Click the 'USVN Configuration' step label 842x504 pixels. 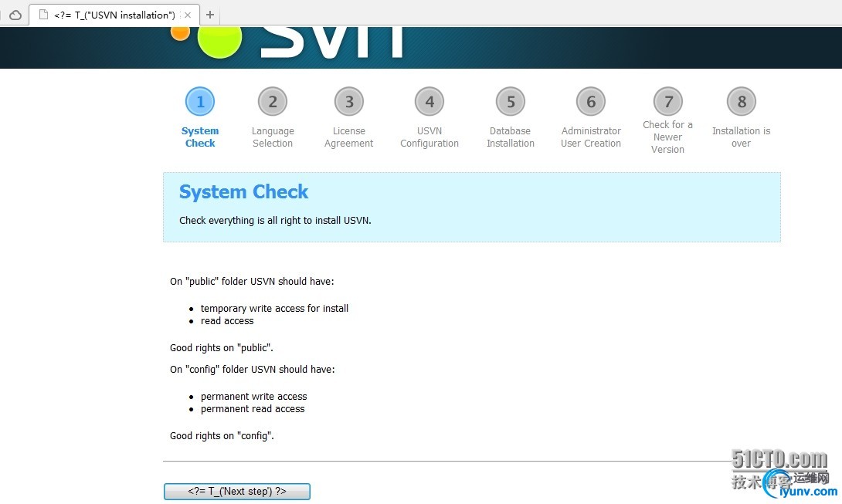pos(429,137)
